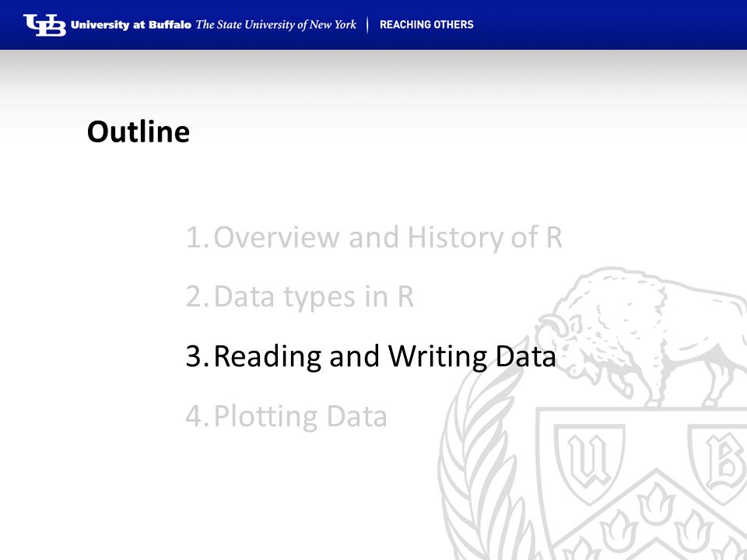Click the 'REACHING OTHERS' header label
The height and width of the screenshot is (560, 747).
(426, 25)
